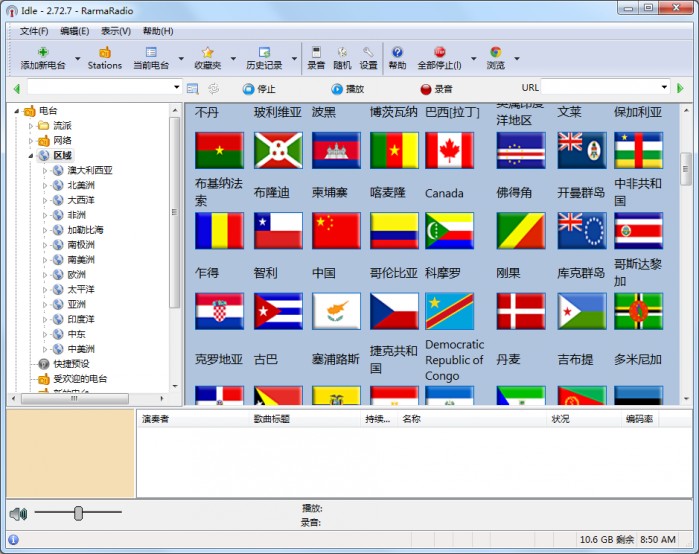The height and width of the screenshot is (554, 699).
Task: Open Settings (设置) wrench icon
Action: [x=368, y=52]
